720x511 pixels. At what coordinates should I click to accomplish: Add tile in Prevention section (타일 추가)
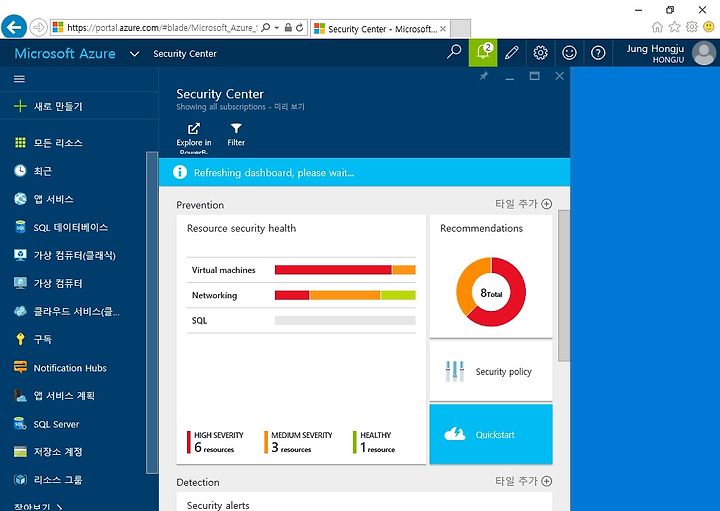tap(523, 204)
